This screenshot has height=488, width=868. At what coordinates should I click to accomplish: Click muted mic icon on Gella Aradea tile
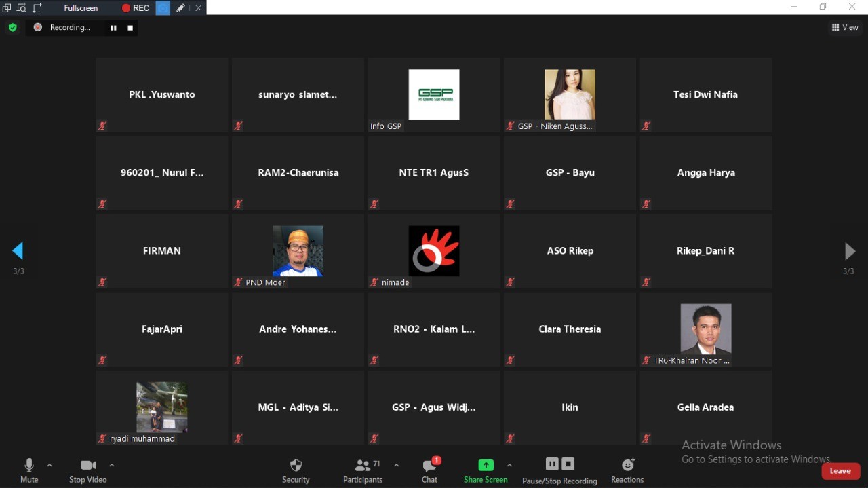click(646, 438)
